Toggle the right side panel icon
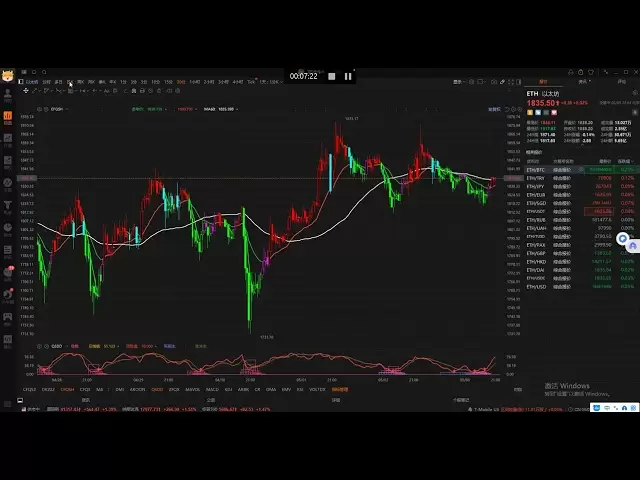Viewport: 640px width, 480px height. 519,82
